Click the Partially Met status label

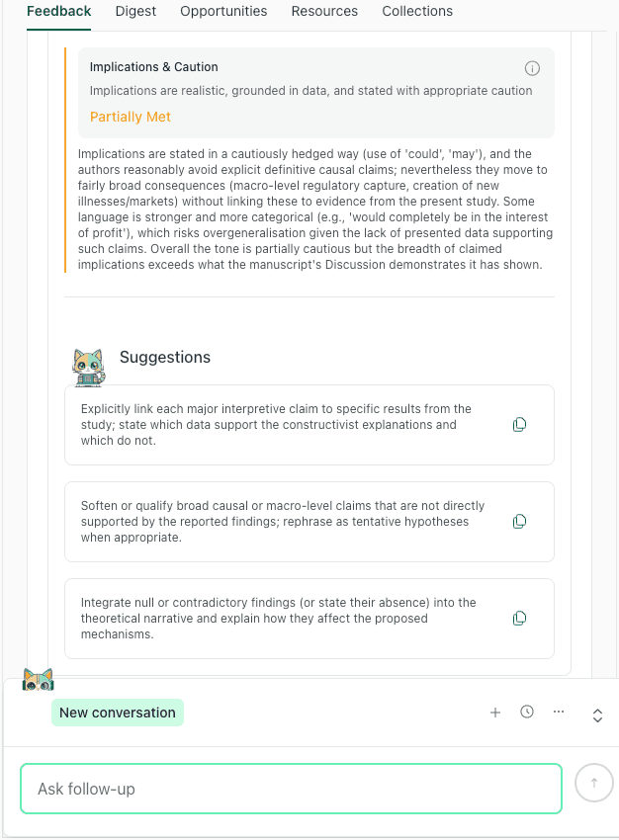tap(130, 116)
